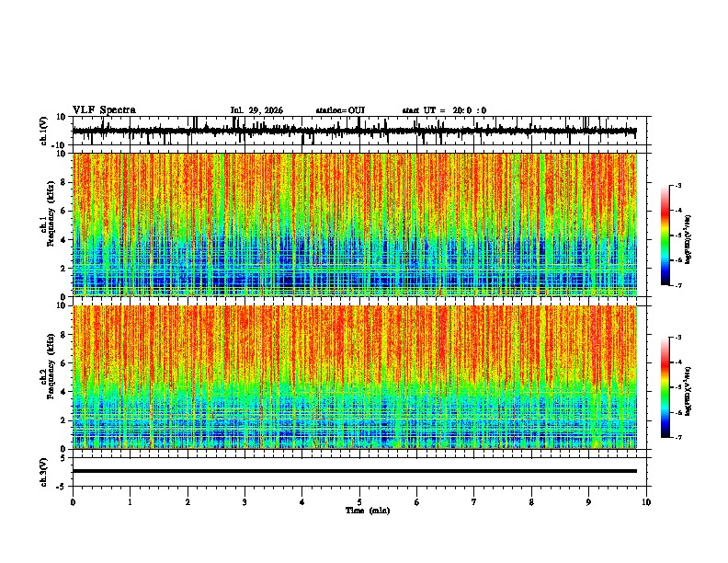The width and height of the screenshot is (728, 563).
Task: Click the ch.2 spectrogram color scale bar
Action: pyautogui.click(x=665, y=387)
